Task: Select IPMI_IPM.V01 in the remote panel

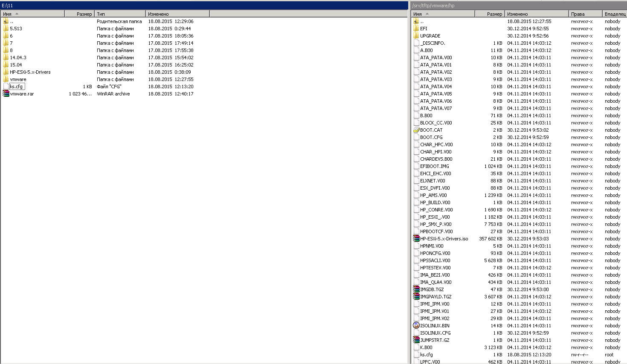Action: pos(435,311)
